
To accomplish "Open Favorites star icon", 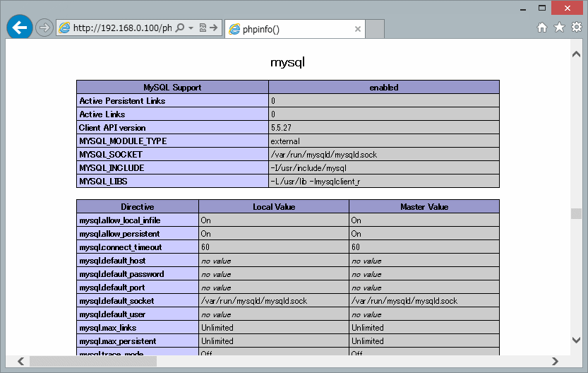I will coord(559,27).
